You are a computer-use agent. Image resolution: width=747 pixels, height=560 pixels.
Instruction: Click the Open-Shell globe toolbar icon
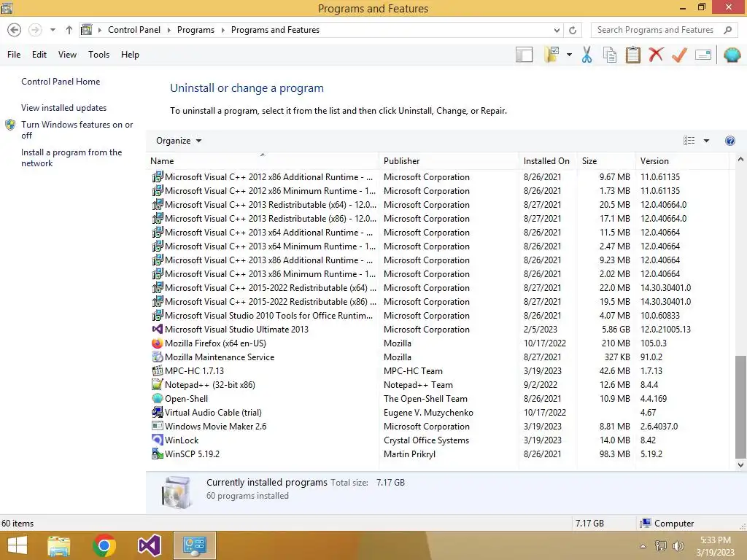click(732, 55)
